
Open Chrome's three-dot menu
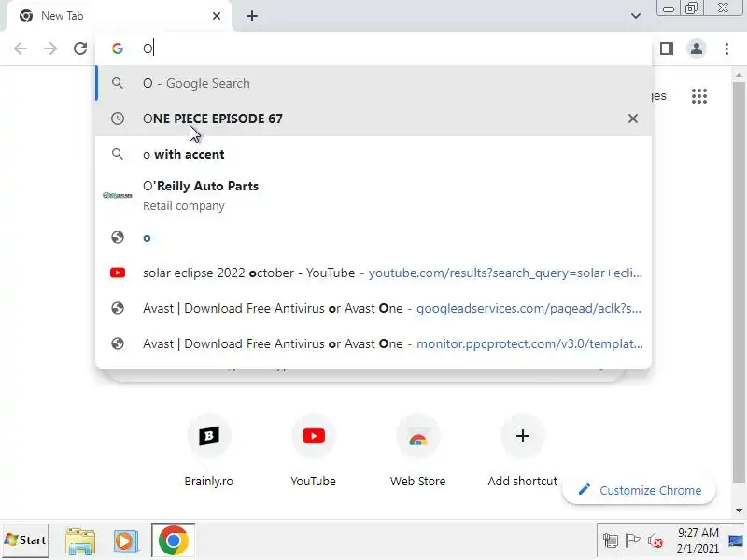pos(726,49)
